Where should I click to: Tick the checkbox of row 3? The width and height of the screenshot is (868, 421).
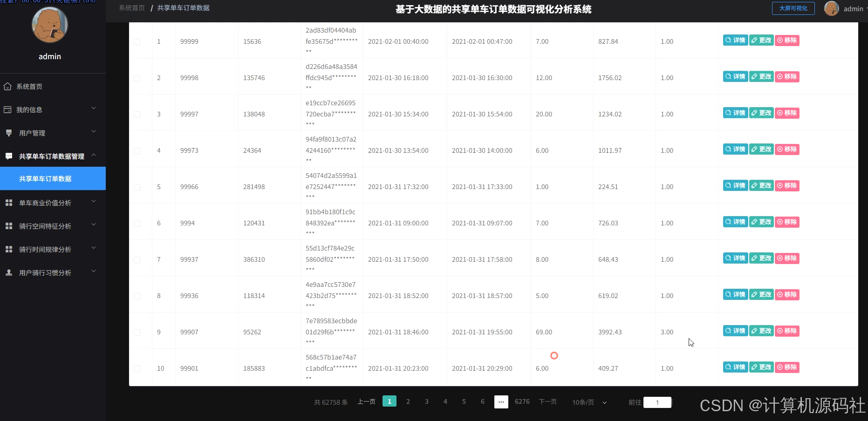137,115
